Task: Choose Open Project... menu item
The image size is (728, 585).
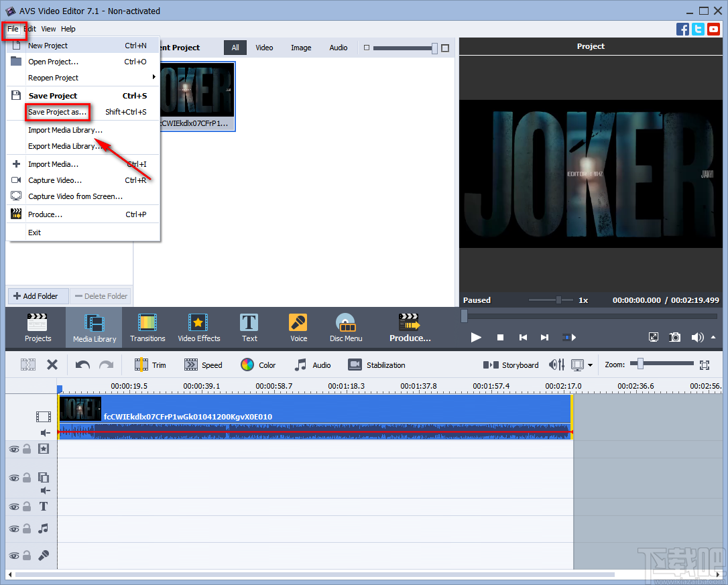Action: 84,62
